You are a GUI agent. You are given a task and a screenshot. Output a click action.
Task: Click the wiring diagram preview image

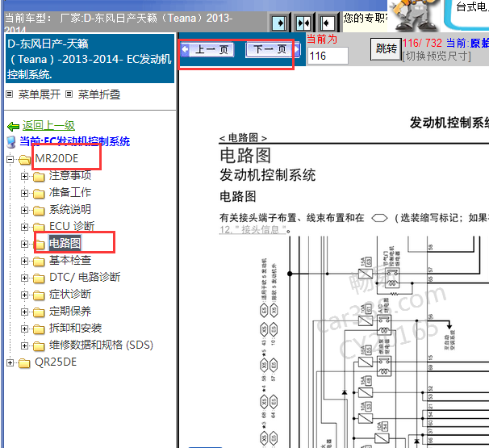pyautogui.click(x=374, y=341)
